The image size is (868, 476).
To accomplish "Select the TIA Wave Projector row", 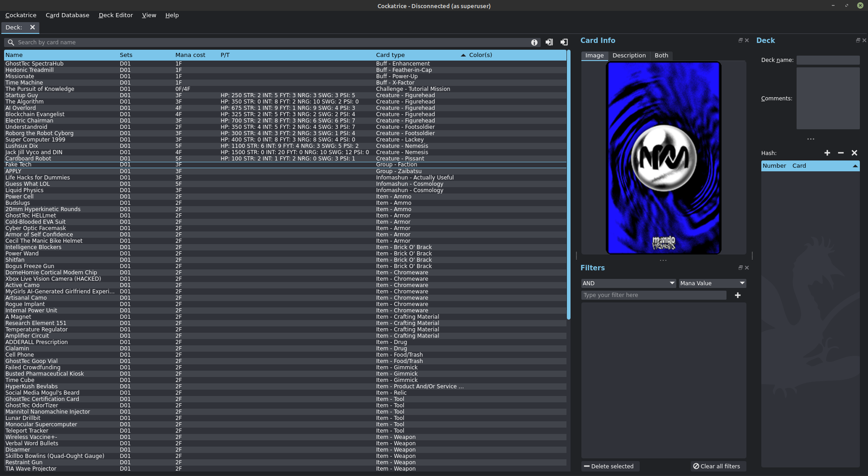I will pos(285,469).
